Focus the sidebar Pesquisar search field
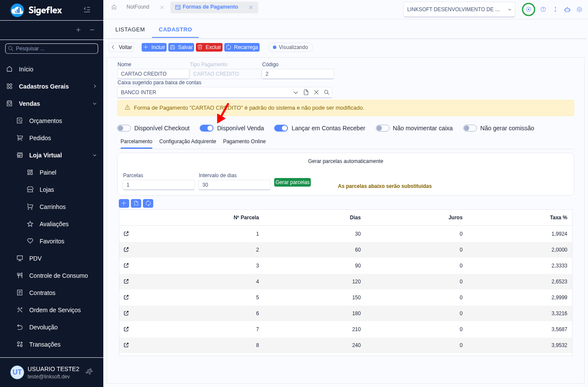 pos(52,49)
